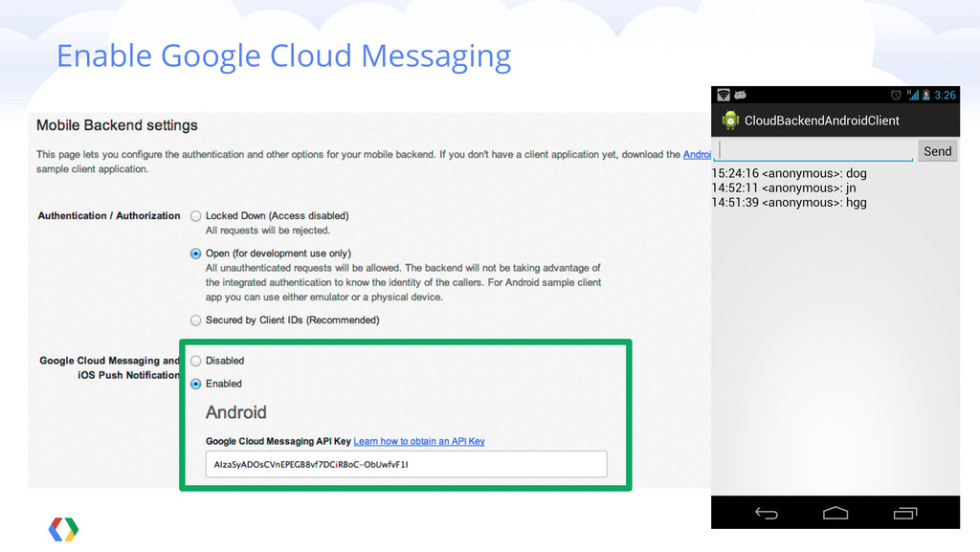Click 'All requests will be rejected.' text
Viewport: 980px width, 552px height.
(x=268, y=231)
